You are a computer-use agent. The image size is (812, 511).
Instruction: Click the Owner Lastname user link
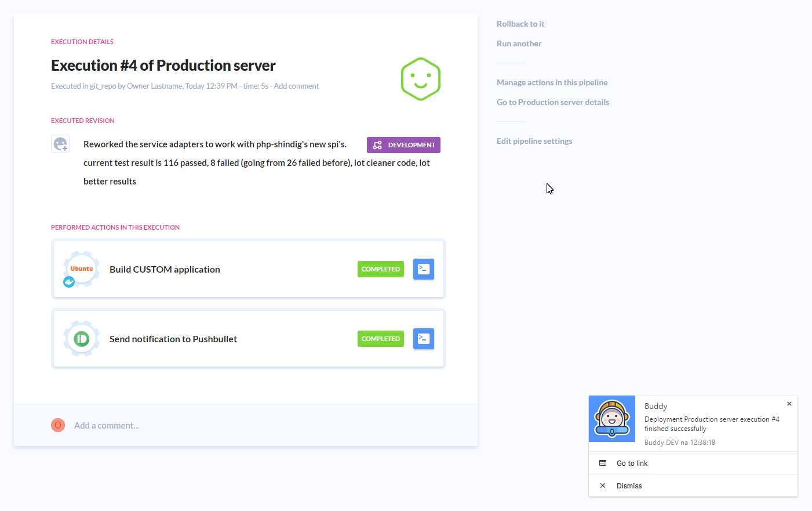pos(155,86)
